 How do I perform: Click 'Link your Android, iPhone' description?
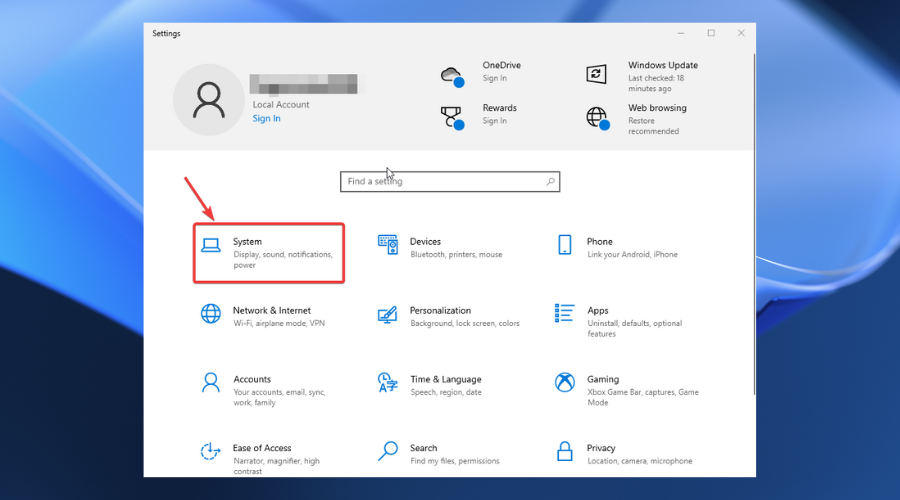(633, 255)
